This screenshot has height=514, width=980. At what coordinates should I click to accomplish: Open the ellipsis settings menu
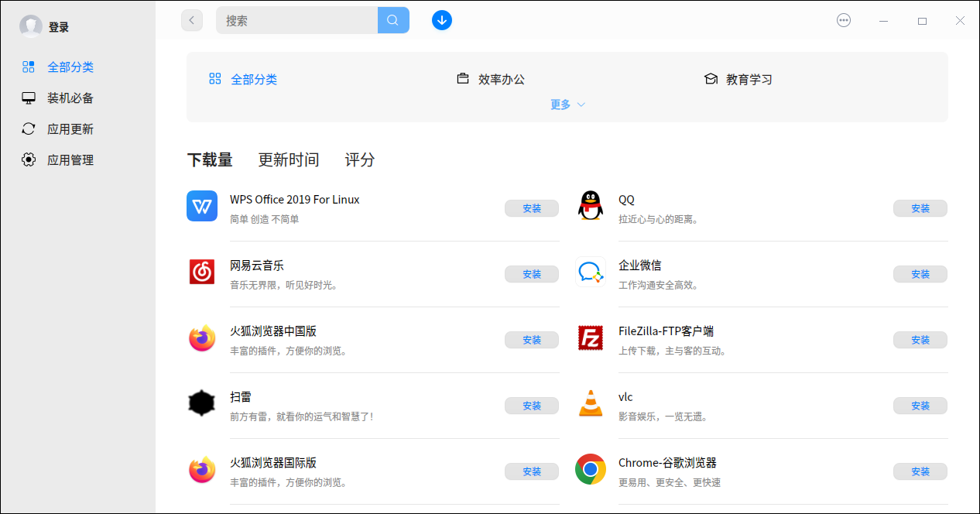pyautogui.click(x=844, y=20)
